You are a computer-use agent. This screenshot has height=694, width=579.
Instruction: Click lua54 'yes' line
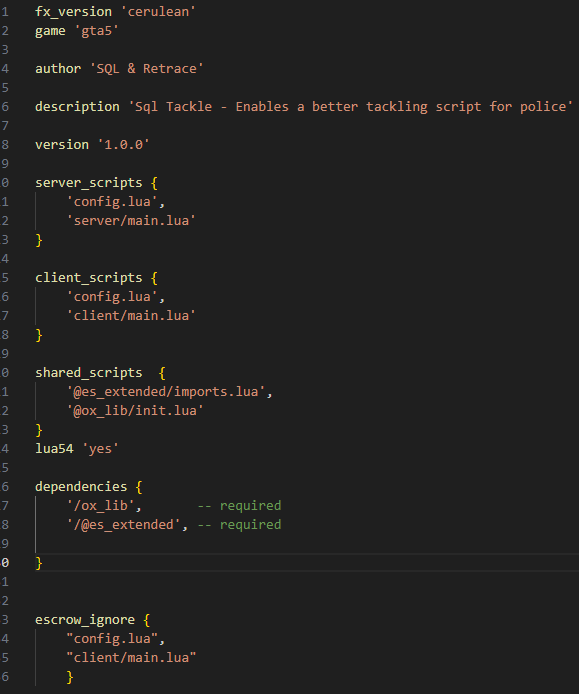point(77,449)
